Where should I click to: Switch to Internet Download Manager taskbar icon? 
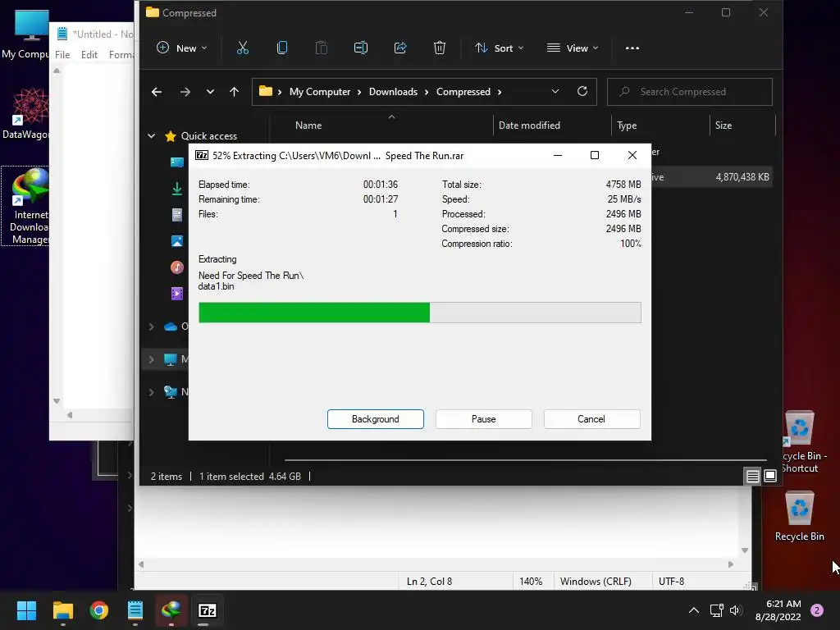[171, 610]
